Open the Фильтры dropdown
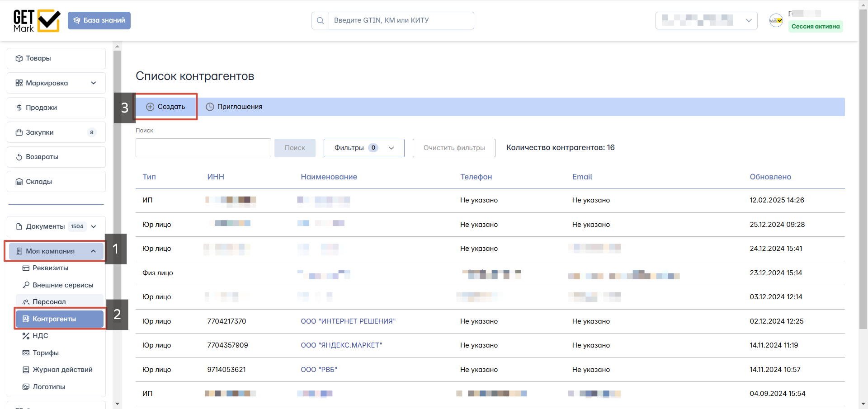This screenshot has height=409, width=868. (363, 148)
